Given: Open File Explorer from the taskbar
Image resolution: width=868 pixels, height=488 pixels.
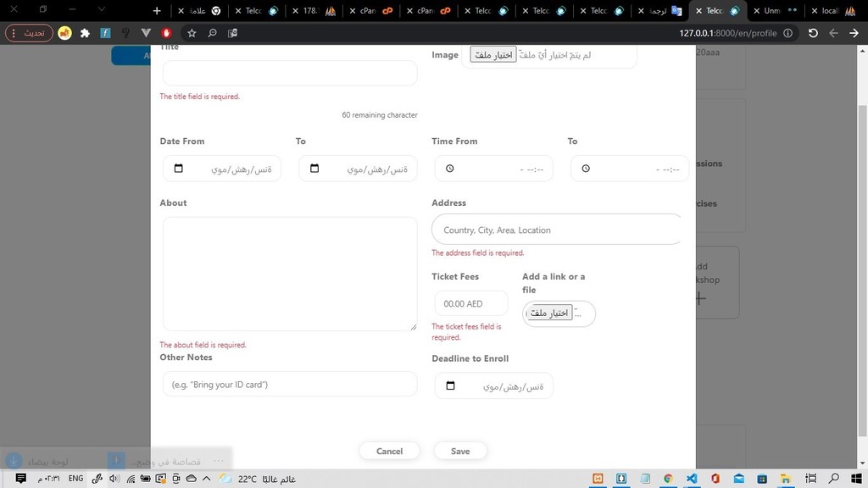Looking at the screenshot, I should coord(785,478).
